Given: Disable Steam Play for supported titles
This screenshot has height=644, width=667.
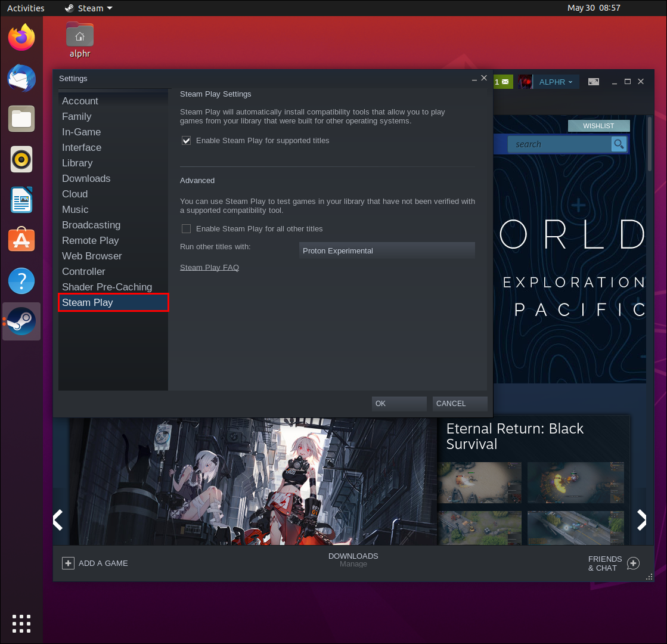Looking at the screenshot, I should pos(187,141).
